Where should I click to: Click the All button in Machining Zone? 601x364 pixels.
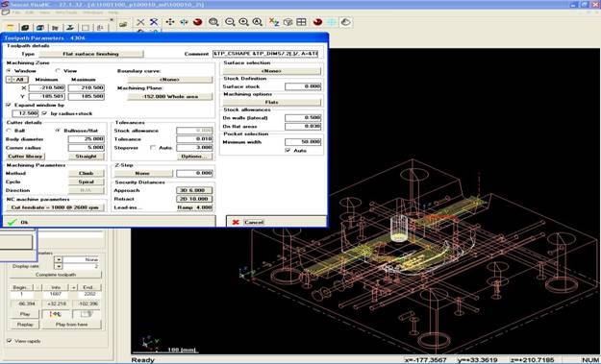click(x=17, y=79)
